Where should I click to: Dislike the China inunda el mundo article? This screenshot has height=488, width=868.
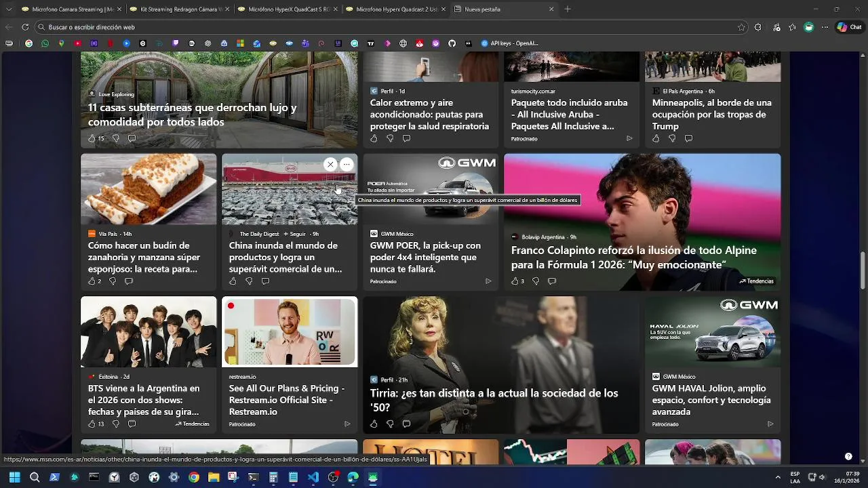pos(249,281)
